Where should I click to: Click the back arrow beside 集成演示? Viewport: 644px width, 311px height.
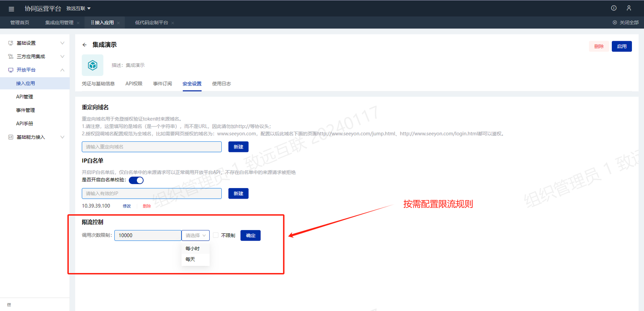click(x=85, y=45)
